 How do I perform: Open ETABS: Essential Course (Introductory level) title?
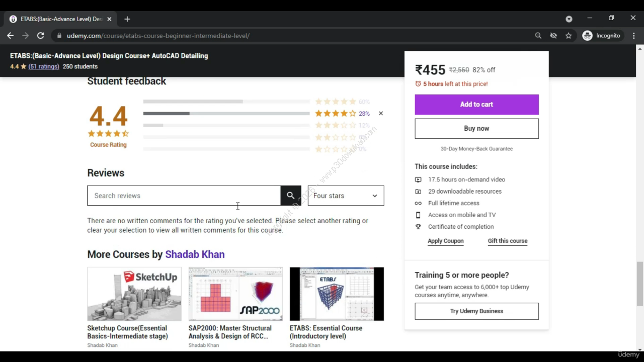[326, 332]
